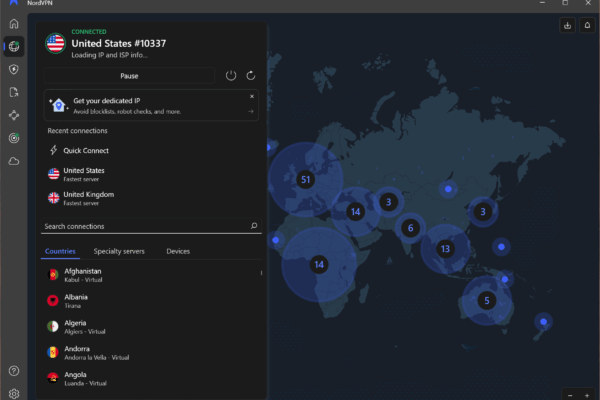
Task: Click the download icon at top right
Action: point(567,25)
